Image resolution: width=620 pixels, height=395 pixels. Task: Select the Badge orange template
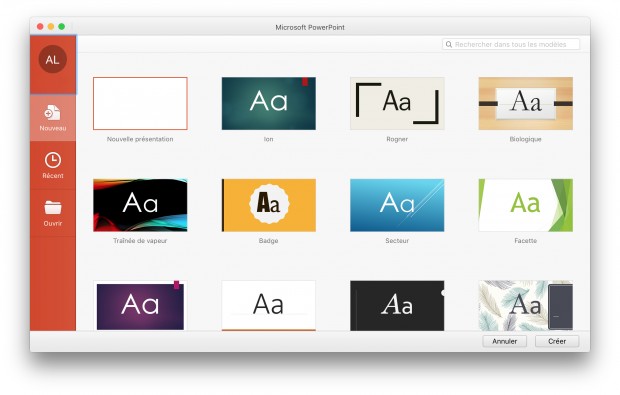pos(268,205)
